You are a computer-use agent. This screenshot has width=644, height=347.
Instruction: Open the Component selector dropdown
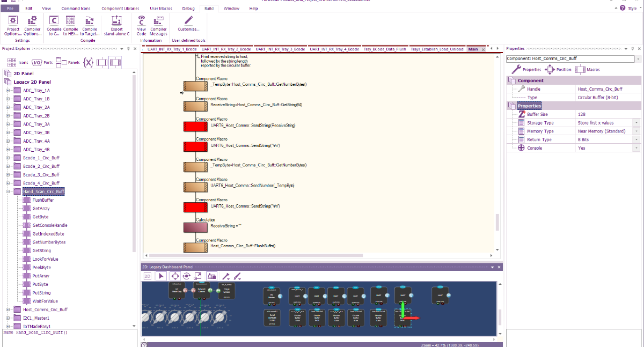[x=637, y=58]
